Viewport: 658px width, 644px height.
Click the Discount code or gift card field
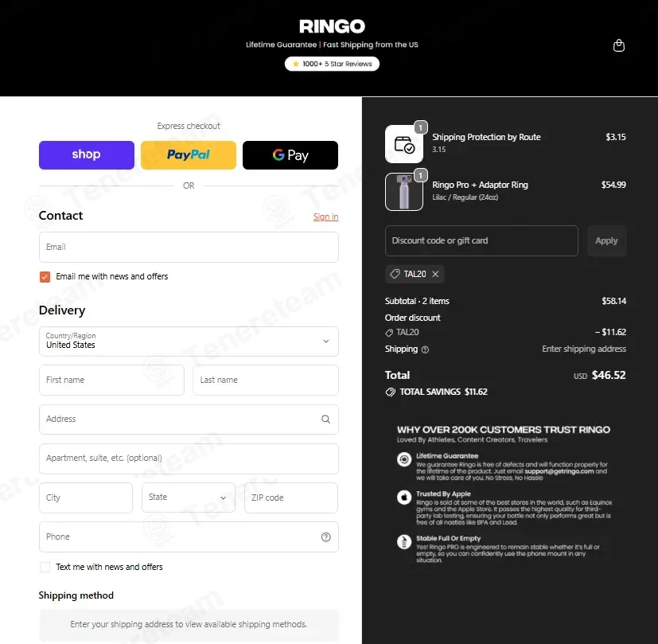481,241
